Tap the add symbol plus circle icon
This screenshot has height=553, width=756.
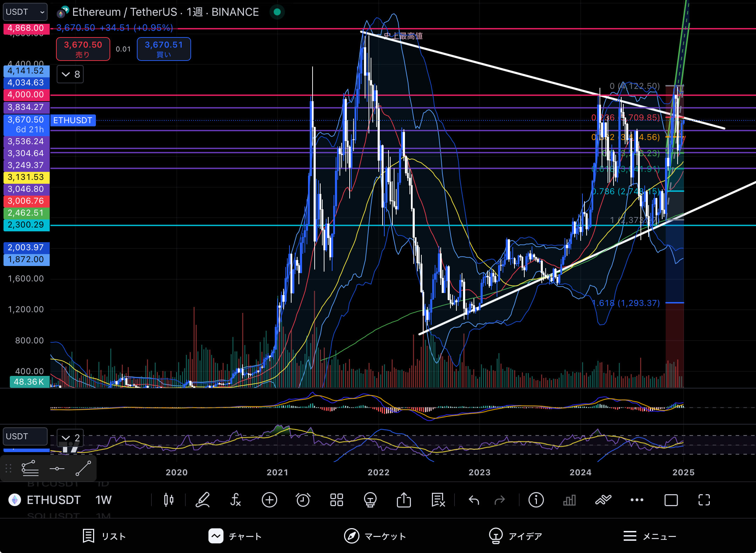tap(269, 500)
